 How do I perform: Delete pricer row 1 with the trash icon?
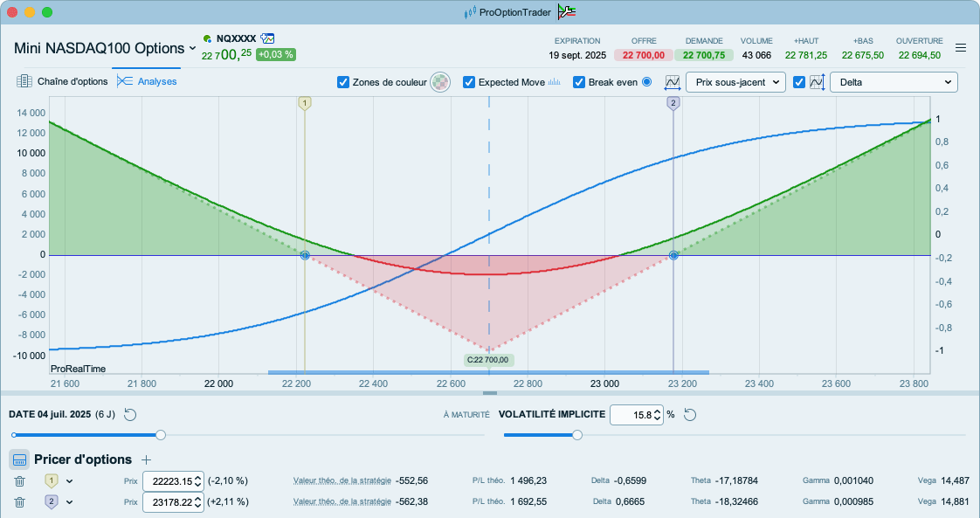[20, 480]
